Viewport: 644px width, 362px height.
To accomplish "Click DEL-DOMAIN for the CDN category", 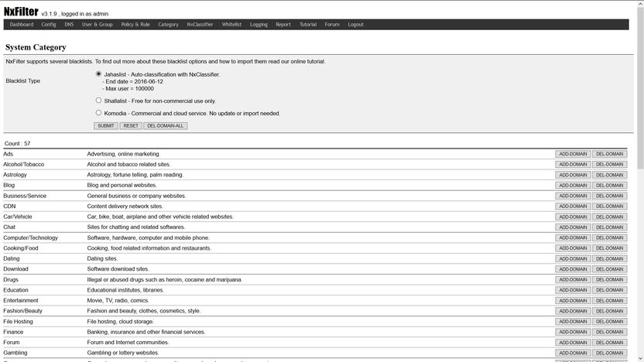I will click(x=609, y=206).
